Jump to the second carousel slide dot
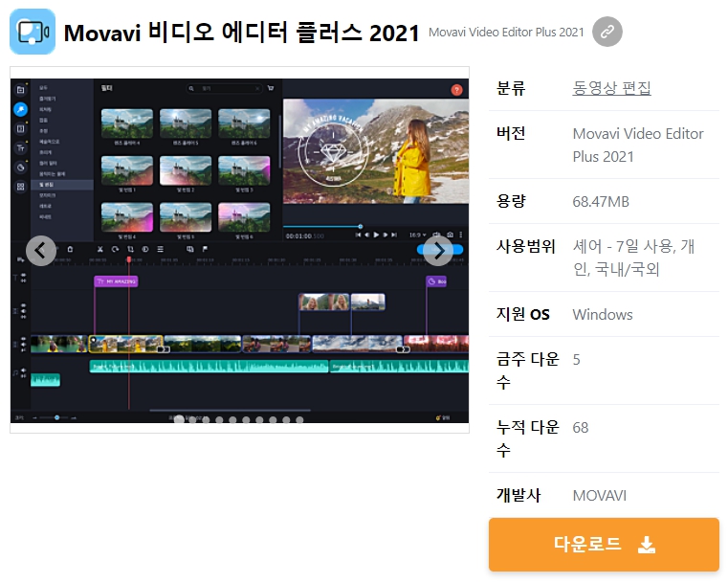728x583 pixels. (x=192, y=420)
